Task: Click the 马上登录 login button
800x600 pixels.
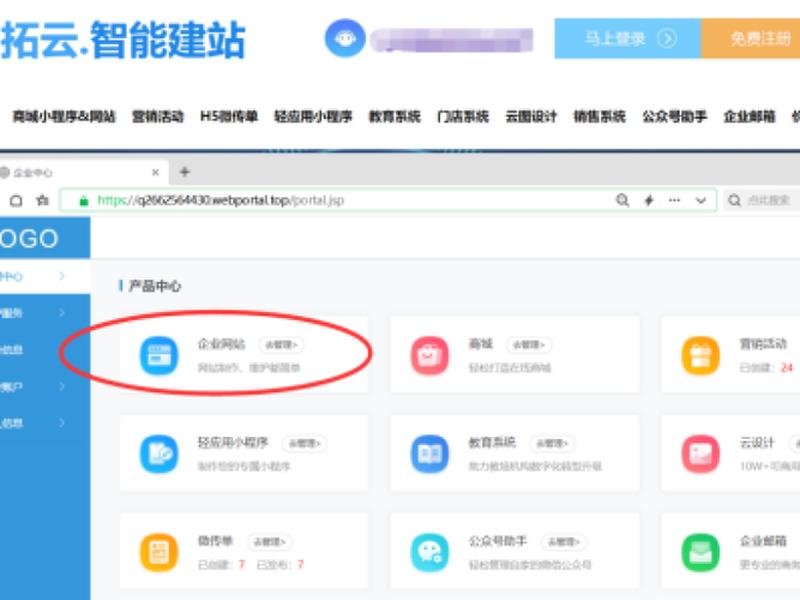Action: [x=628, y=39]
